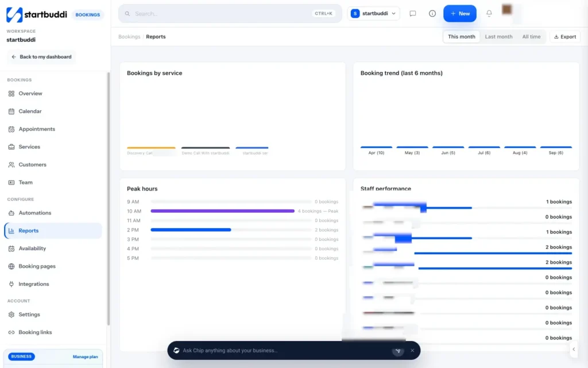Open the chat message icon in header
Image resolution: width=588 pixels, height=368 pixels.
tap(412, 14)
